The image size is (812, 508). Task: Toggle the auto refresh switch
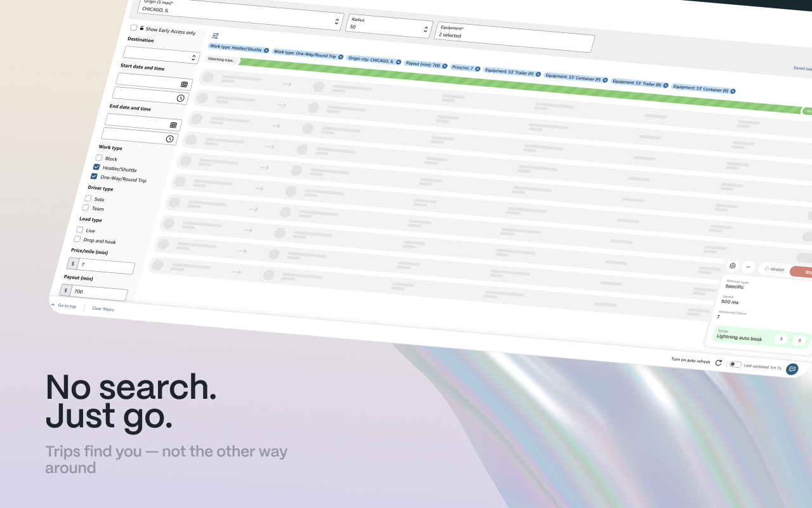(735, 364)
